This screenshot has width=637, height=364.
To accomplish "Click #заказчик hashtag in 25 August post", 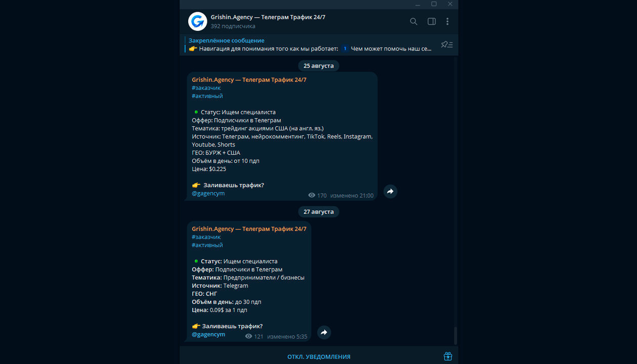I will tap(206, 88).
